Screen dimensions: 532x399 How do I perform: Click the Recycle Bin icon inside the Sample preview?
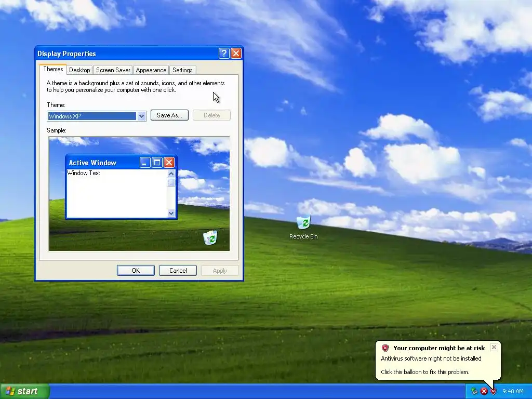211,237
